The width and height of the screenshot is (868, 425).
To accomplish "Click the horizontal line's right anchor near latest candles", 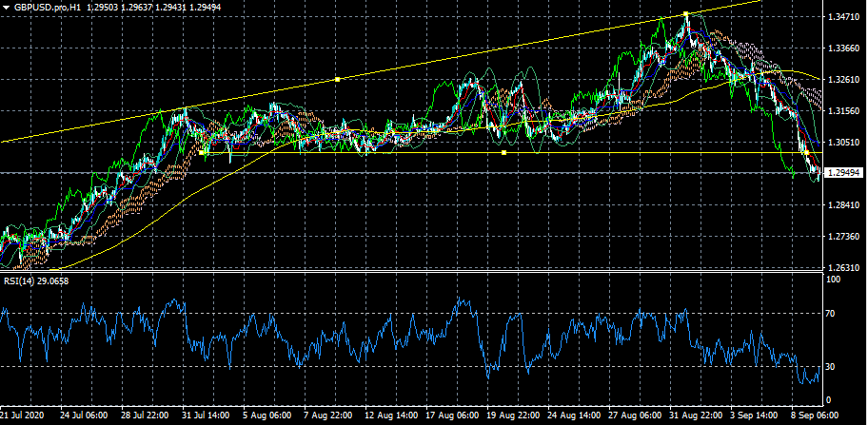I will tap(805, 152).
